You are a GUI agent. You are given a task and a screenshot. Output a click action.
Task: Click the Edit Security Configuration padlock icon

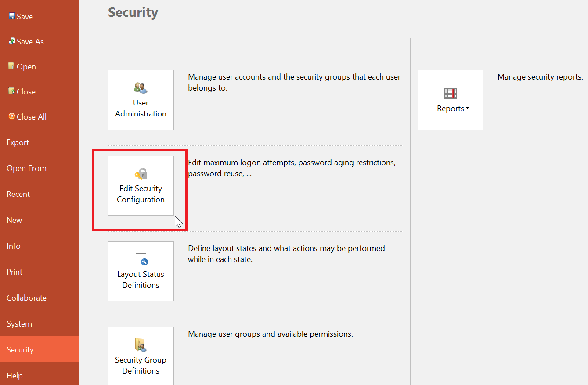point(141,174)
